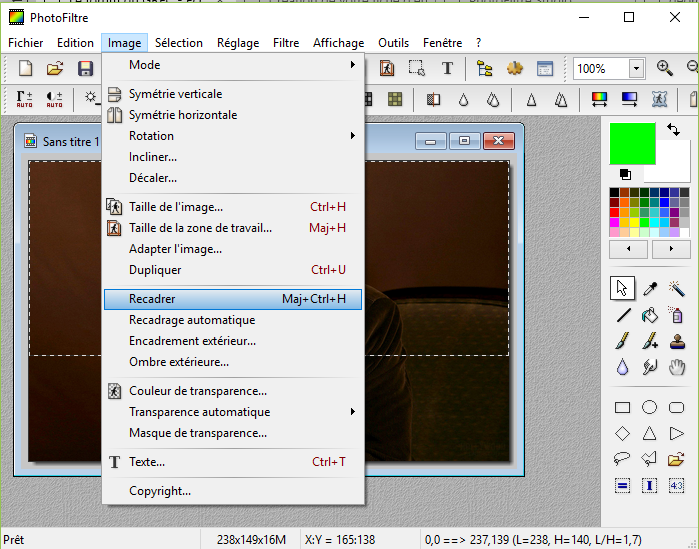Click the plugin puzzle-piece toolbar icon
This screenshot has height=549, width=699.
515,68
